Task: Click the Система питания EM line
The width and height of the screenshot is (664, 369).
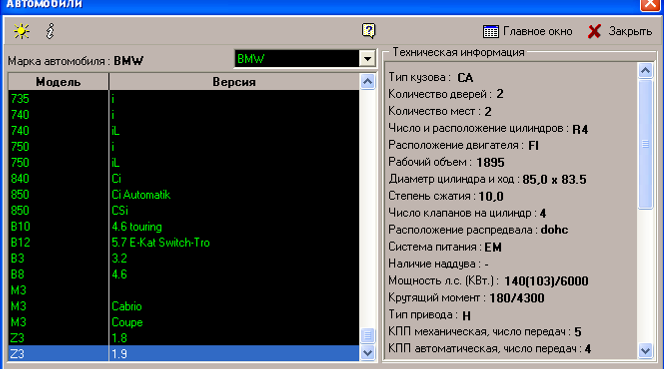Action: pyautogui.click(x=445, y=247)
